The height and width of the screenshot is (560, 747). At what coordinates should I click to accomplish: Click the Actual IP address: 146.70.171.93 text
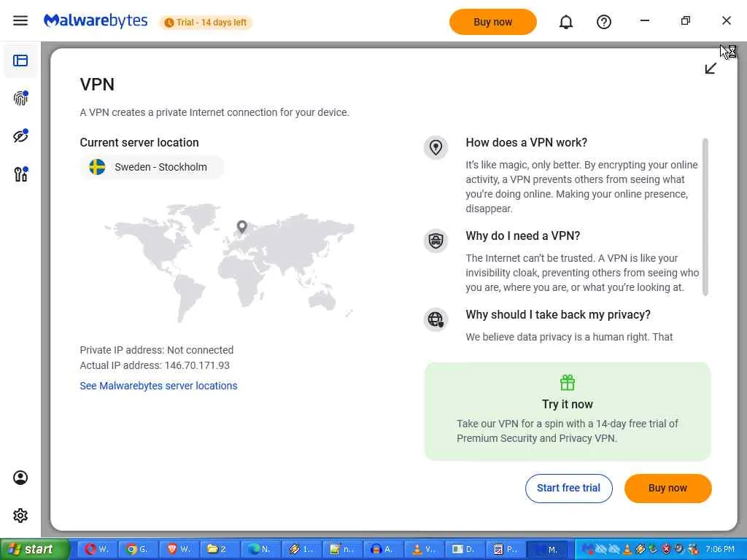[155, 366]
